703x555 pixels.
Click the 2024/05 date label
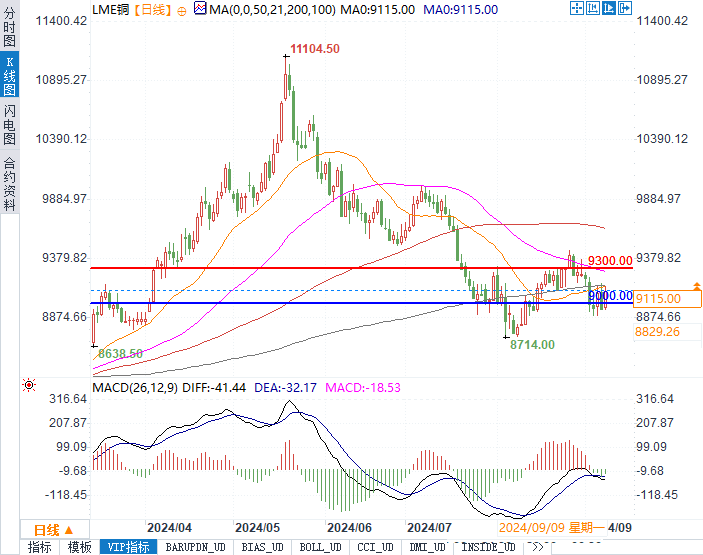257,528
